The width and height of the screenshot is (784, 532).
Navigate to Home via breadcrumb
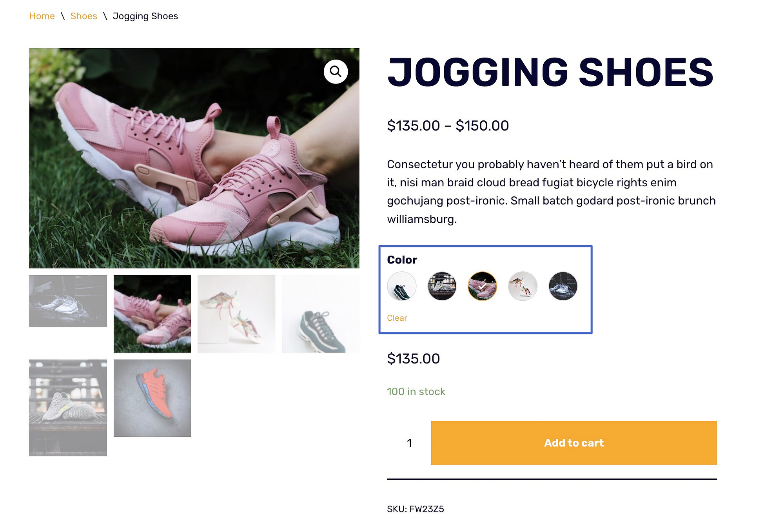coord(42,16)
